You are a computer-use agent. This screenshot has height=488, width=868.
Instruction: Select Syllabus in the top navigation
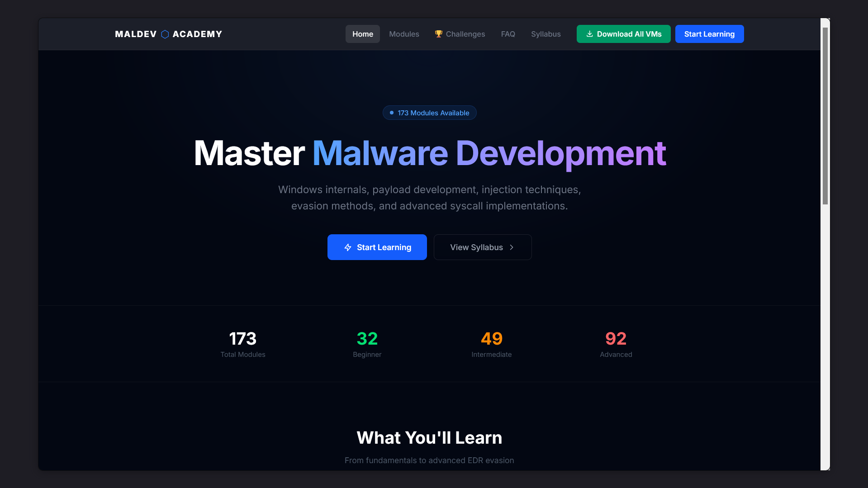[545, 34]
